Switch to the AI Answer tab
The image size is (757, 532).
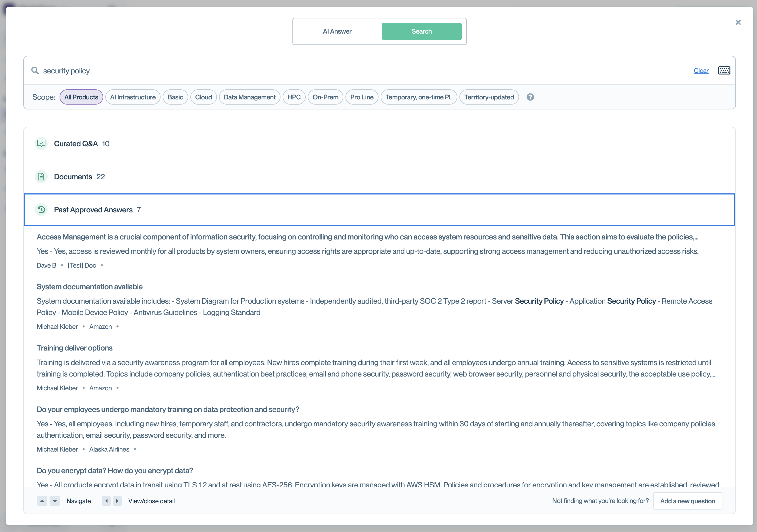point(337,31)
